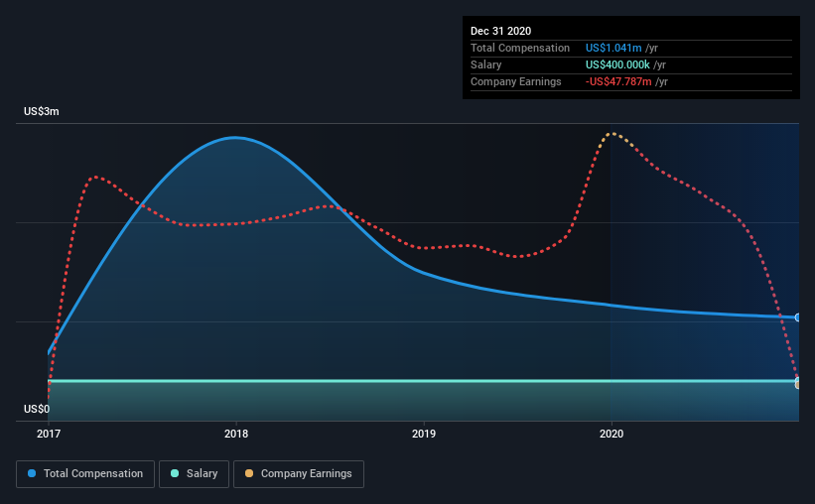Click the Company Earnings label in tooltip
The width and height of the screenshot is (815, 504).
click(x=515, y=81)
